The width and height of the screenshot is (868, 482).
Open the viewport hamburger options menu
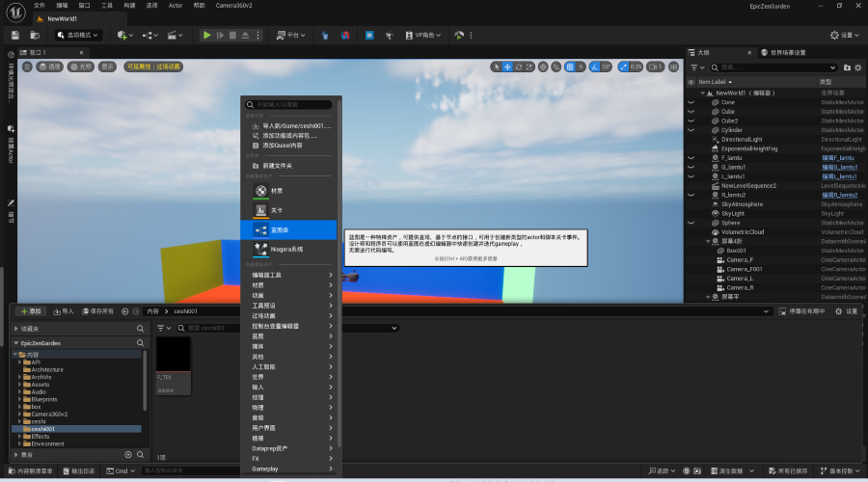[27, 67]
